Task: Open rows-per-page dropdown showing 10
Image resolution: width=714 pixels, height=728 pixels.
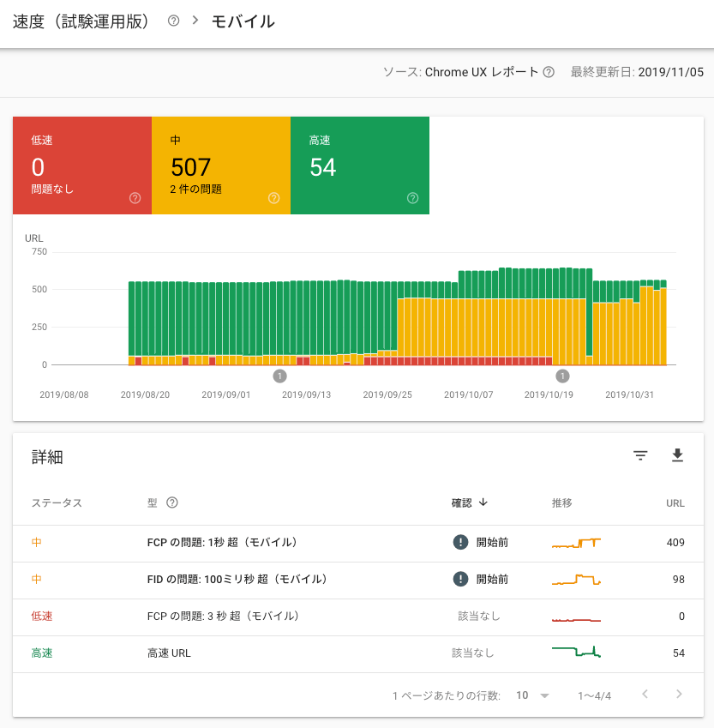Action: [x=532, y=695]
